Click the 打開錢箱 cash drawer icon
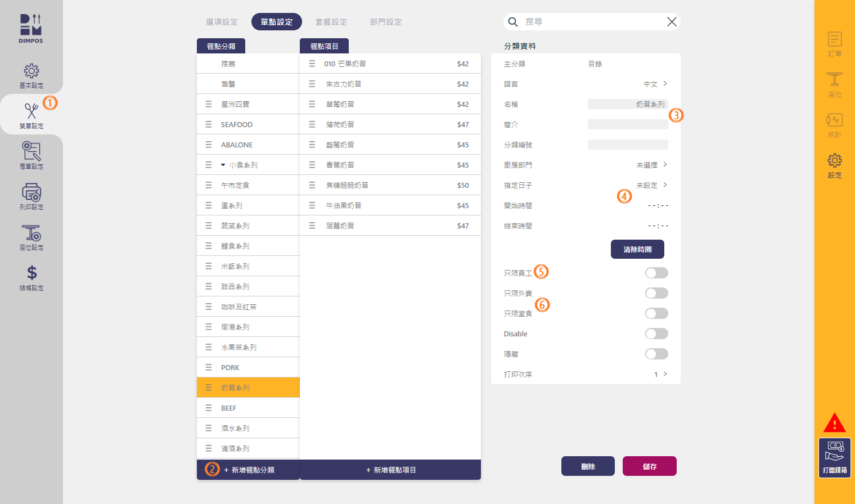Image resolution: width=855 pixels, height=504 pixels. (835, 452)
